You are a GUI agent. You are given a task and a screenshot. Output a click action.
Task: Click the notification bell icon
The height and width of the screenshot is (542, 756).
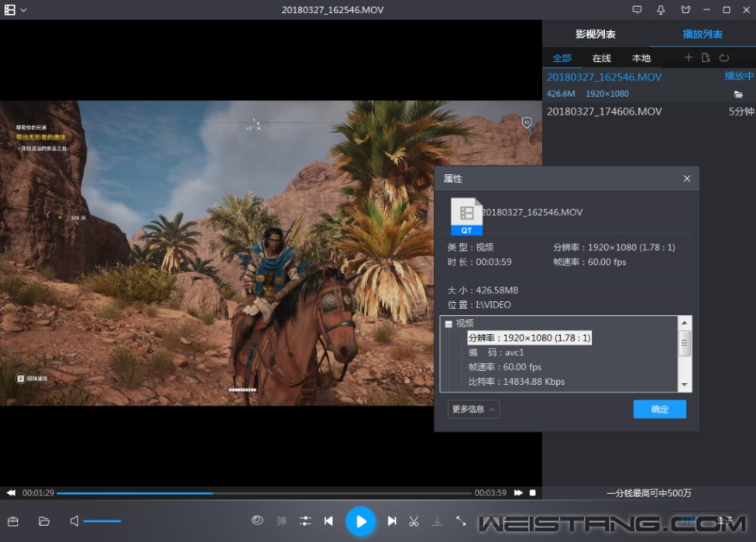[x=661, y=9]
